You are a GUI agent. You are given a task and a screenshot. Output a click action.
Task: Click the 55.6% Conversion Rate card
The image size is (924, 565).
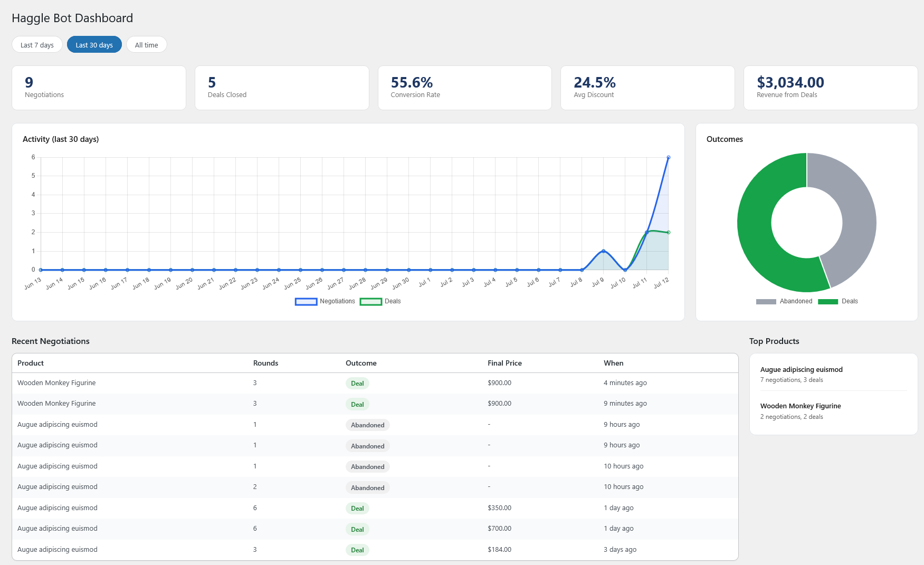pos(465,88)
